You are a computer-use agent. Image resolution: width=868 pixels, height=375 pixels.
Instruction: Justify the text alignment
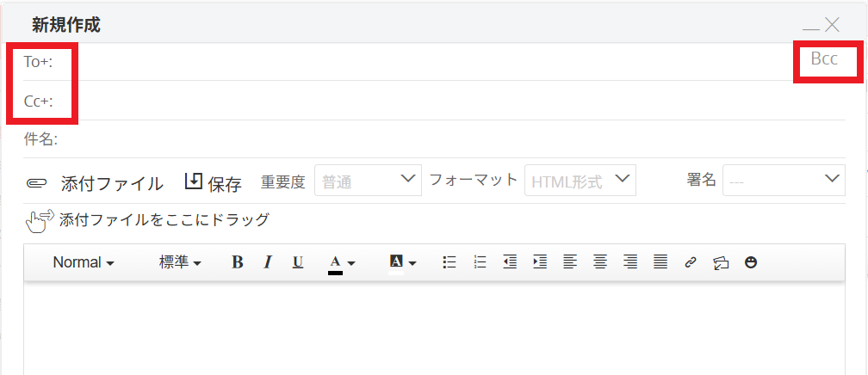click(x=660, y=262)
